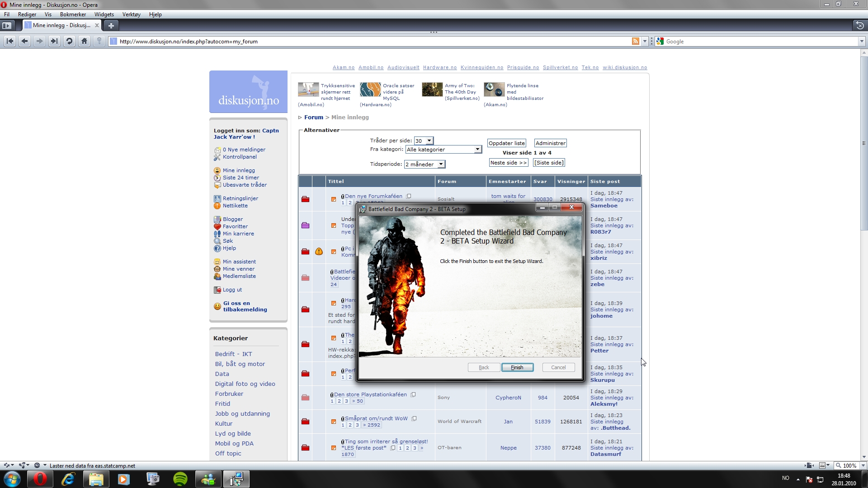Close the Mine innlegg tab
Screen dimensions: 868x488
pyautogui.click(x=97, y=25)
